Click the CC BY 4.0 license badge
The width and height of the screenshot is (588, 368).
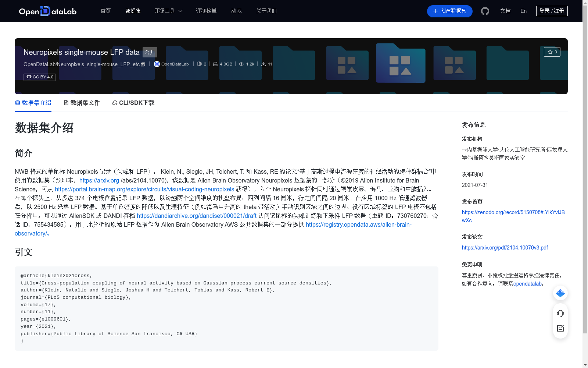click(40, 77)
